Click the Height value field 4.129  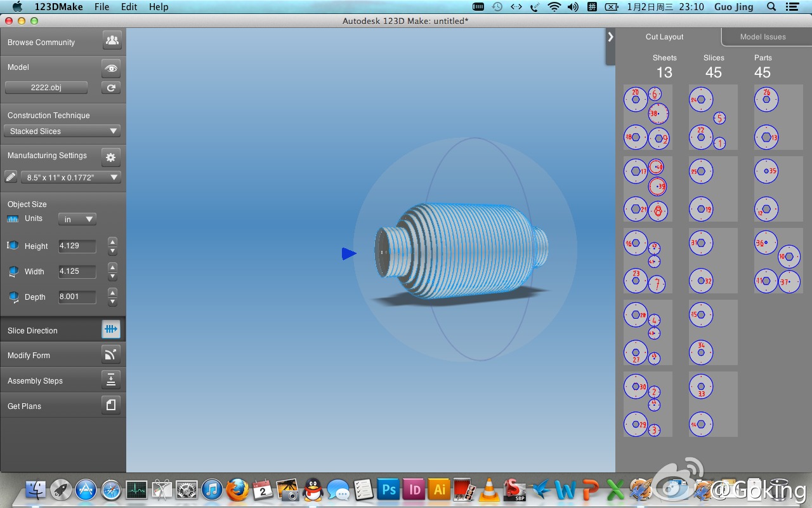pyautogui.click(x=77, y=246)
